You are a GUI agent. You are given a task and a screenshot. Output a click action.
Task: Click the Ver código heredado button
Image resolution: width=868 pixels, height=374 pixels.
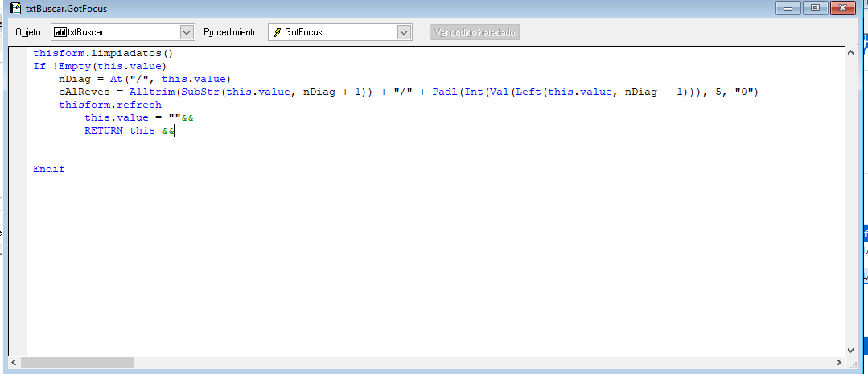pos(475,32)
